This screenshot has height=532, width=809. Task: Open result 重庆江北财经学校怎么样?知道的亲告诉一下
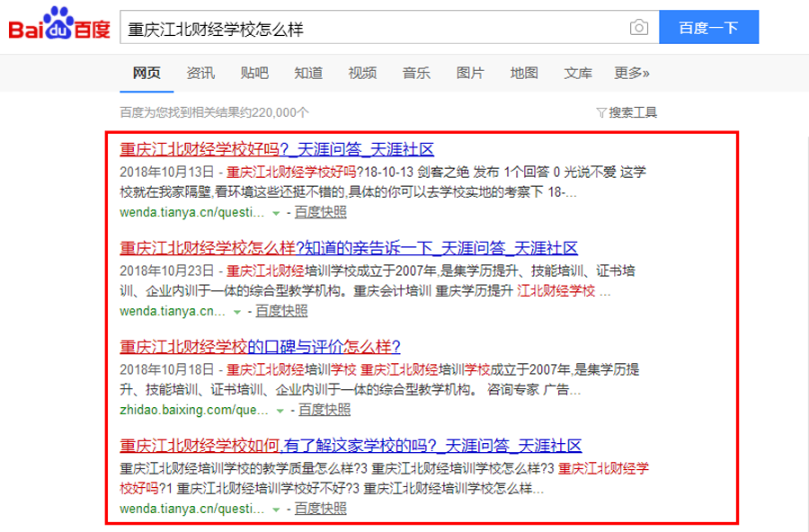(x=348, y=248)
